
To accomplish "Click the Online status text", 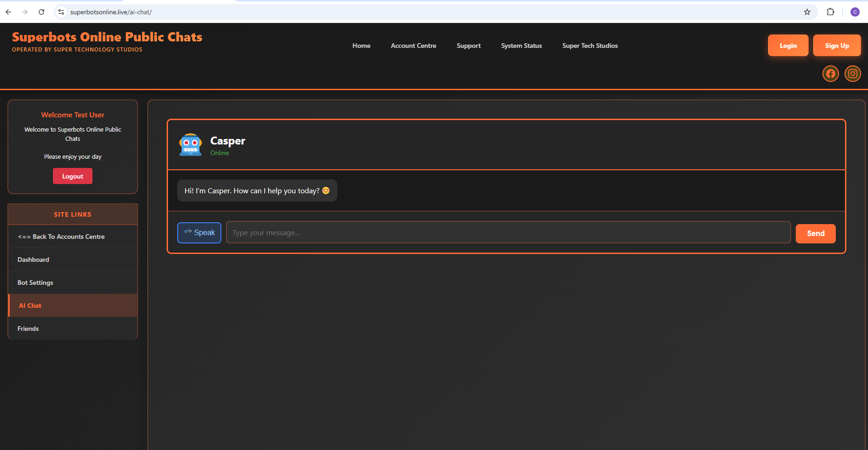I will pyautogui.click(x=220, y=153).
